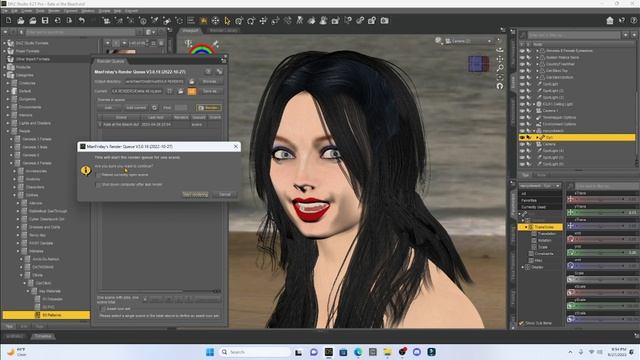This screenshot has height=360, width=640.
Task: Expand Genesis 8 Female Eyelashes scene node
Action: (537, 51)
